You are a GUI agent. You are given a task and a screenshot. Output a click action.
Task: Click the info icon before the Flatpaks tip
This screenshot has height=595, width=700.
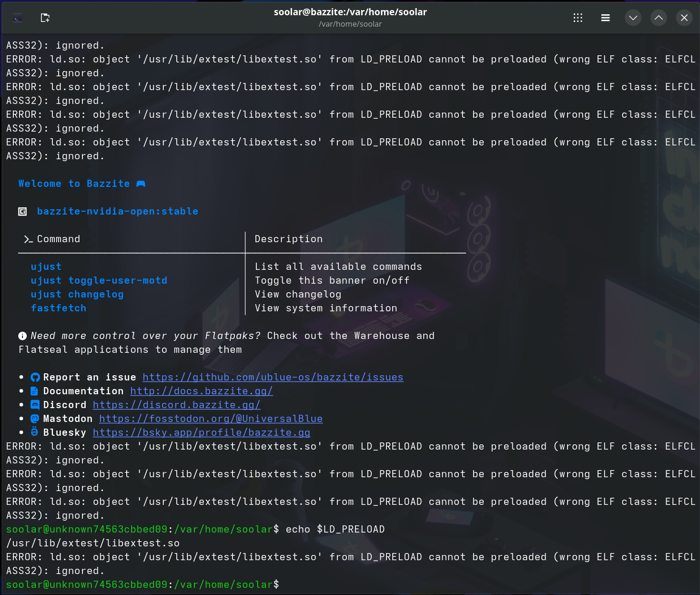tap(22, 336)
